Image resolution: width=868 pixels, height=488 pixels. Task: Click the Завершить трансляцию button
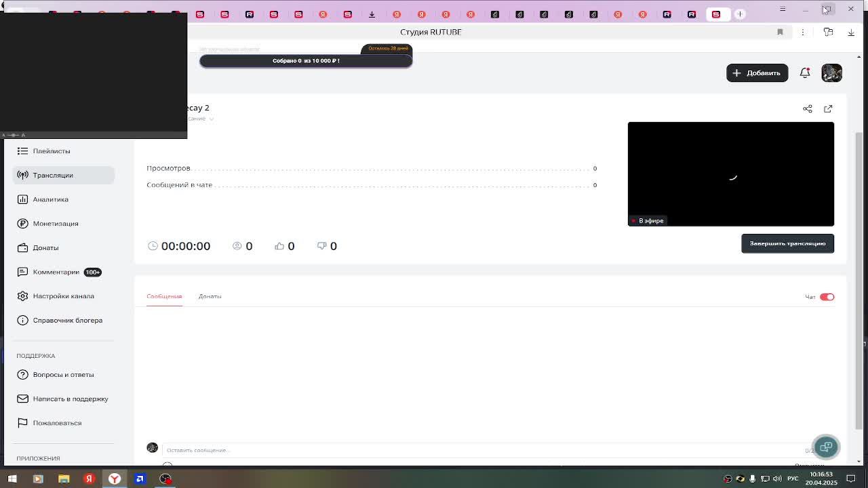[787, 243]
